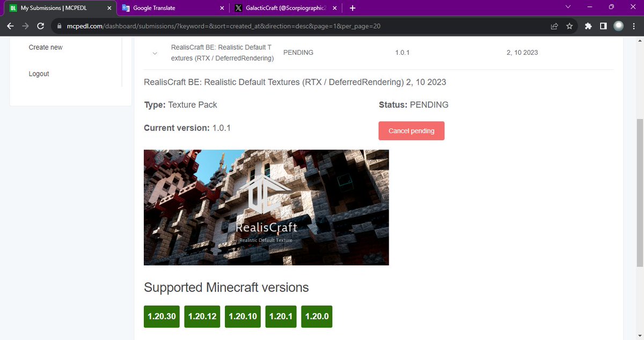Bookmark this page with the star icon
The width and height of the screenshot is (644, 340).
(569, 26)
